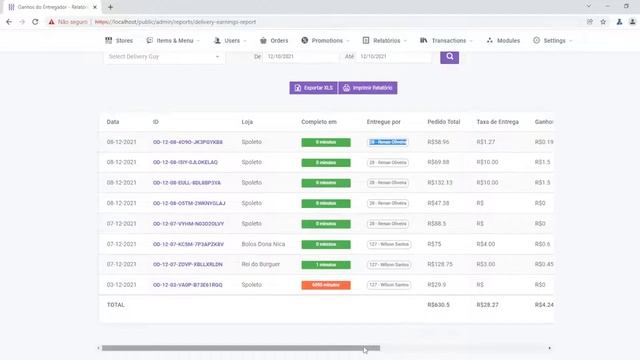Click the Entregue por column header
The image size is (640, 360).
click(x=383, y=122)
